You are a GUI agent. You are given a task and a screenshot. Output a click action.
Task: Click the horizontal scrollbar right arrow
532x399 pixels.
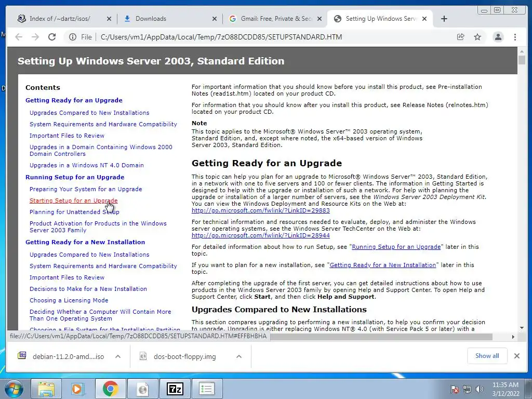pos(513,337)
